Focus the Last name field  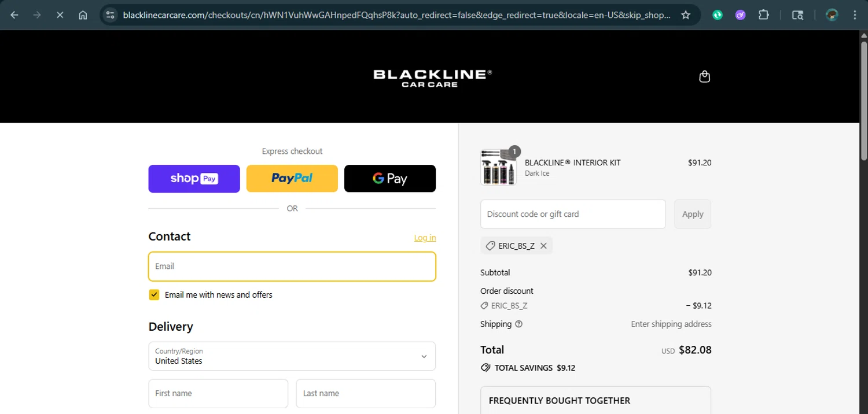tap(366, 393)
